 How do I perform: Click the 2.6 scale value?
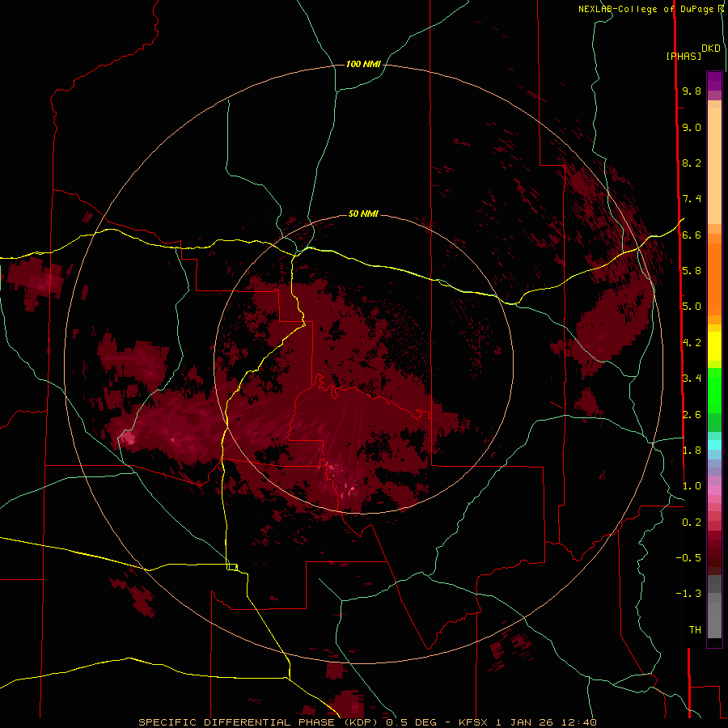pyautogui.click(x=692, y=414)
